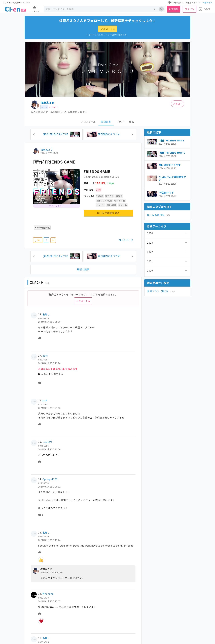The height and width of the screenshot is (644, 215).
Task: Like comment 15 by しんなり
Action: point(40,461)
